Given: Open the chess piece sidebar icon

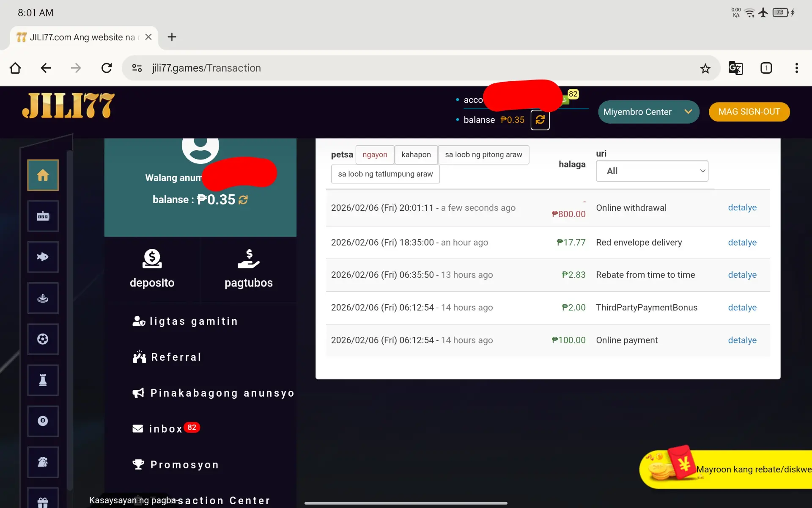Looking at the screenshot, I should [x=43, y=380].
